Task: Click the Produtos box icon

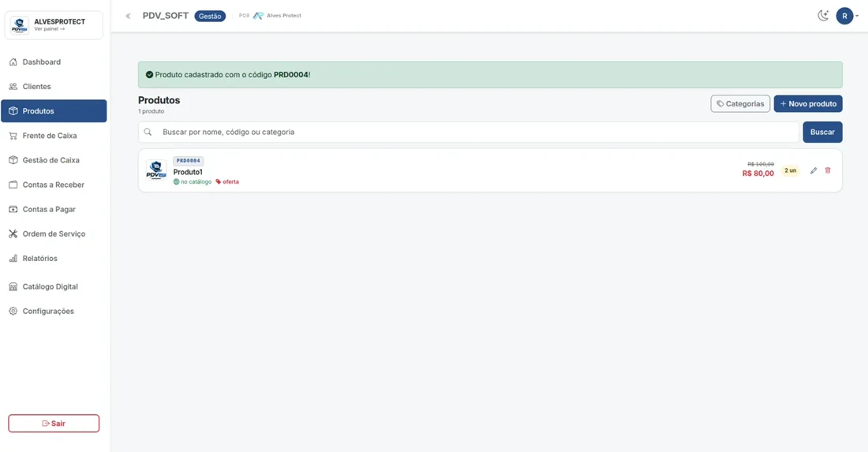Action: [13, 111]
